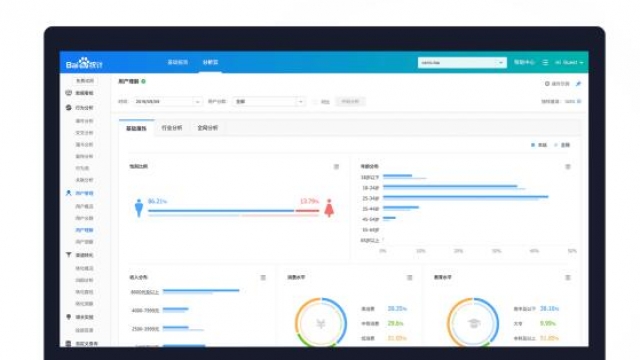The width and height of the screenshot is (640, 360).
Task: Open the user group dropdown in the filter row
Action: click(x=269, y=102)
